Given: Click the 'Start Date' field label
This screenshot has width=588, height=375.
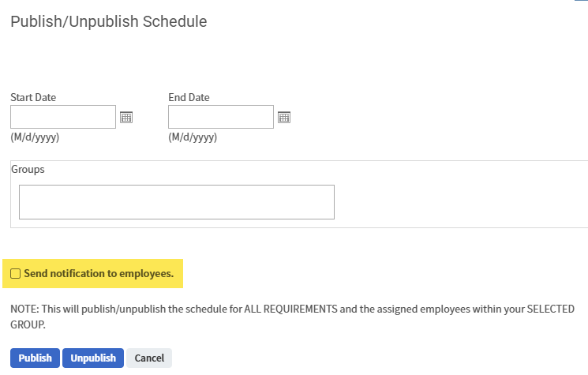Looking at the screenshot, I should click(x=33, y=98).
